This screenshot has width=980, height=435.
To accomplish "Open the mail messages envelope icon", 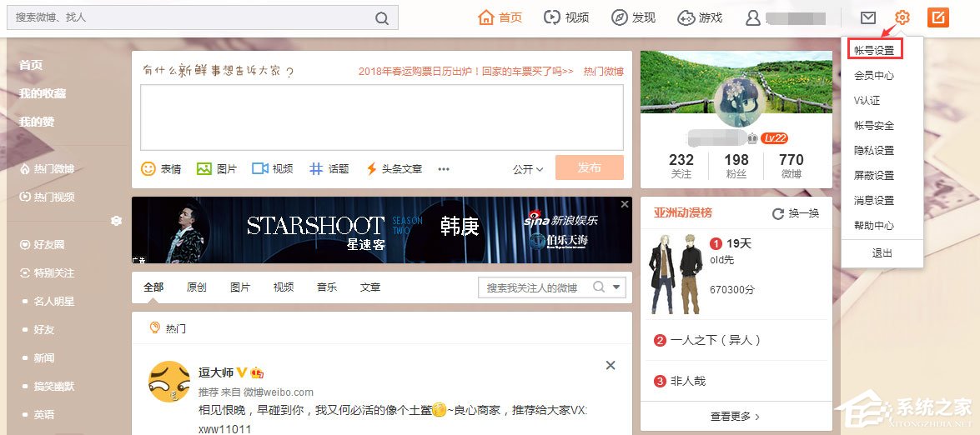I will click(x=868, y=17).
